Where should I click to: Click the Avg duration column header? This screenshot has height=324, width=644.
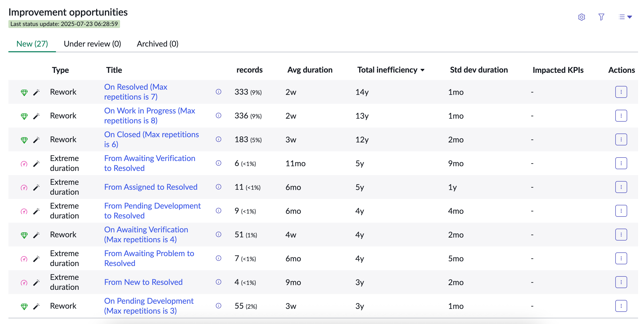(310, 70)
